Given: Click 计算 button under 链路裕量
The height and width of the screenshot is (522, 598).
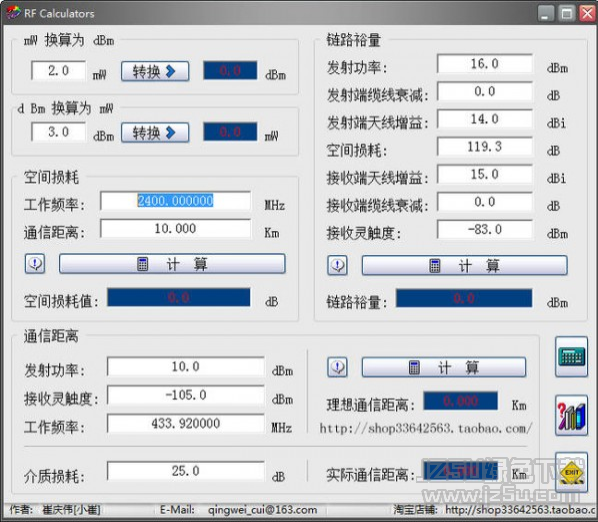Looking at the screenshot, I should pos(465,265).
